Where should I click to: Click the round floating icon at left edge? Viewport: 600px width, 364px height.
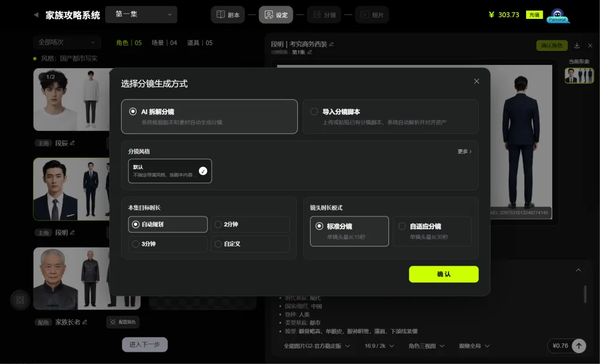(21, 300)
